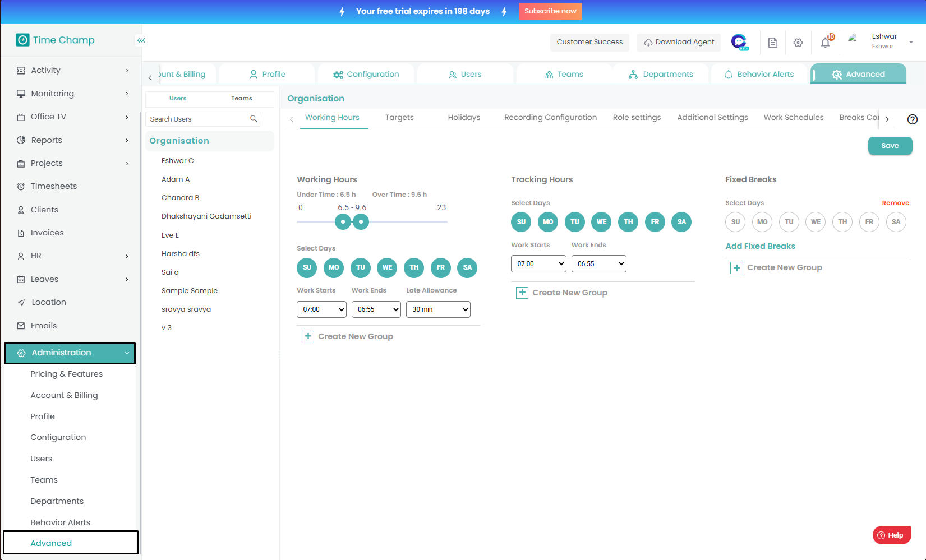Open the Behavior Alerts top tab
Viewport: 926px width, 560px height.
(759, 74)
